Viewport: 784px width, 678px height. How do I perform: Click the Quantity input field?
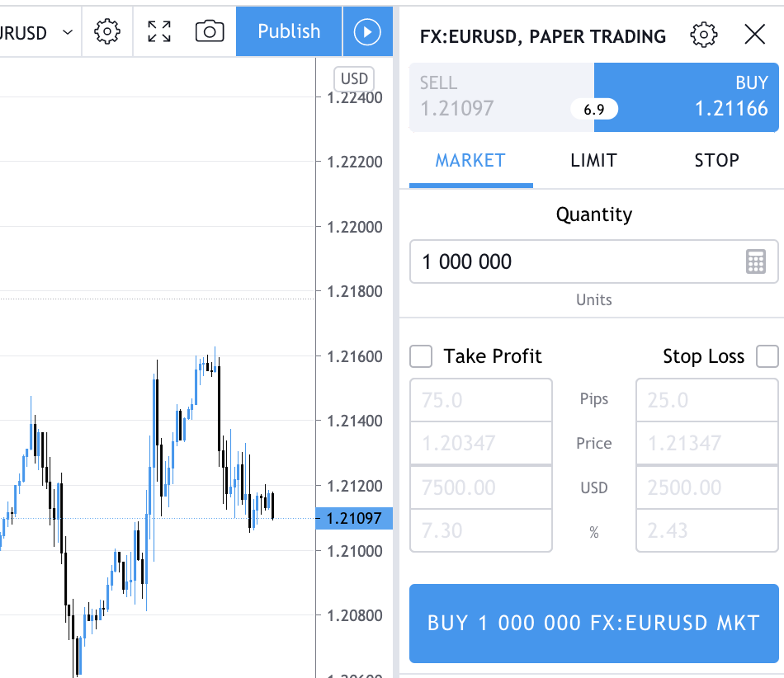(x=578, y=262)
